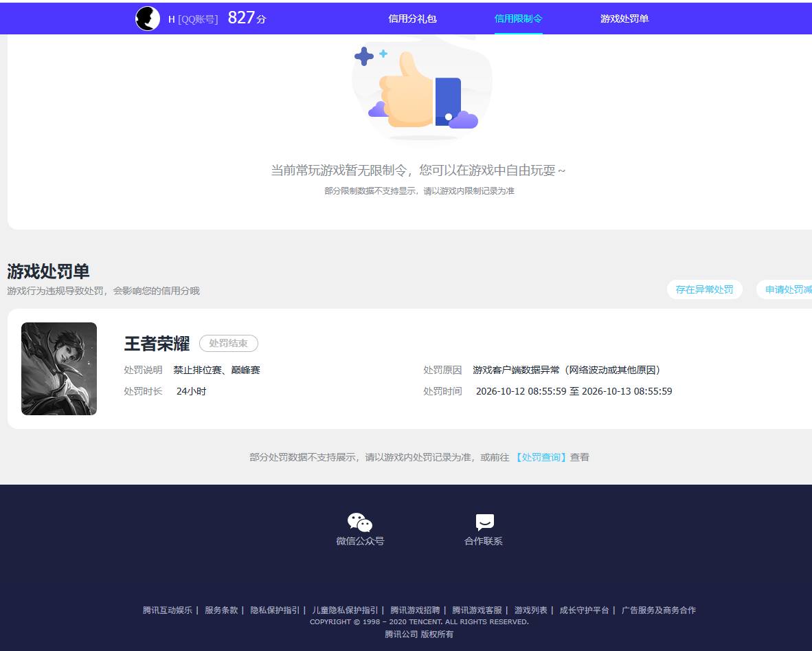Switch to the 信用限制令 tab
Screen dimensions: 812x651
pos(519,19)
